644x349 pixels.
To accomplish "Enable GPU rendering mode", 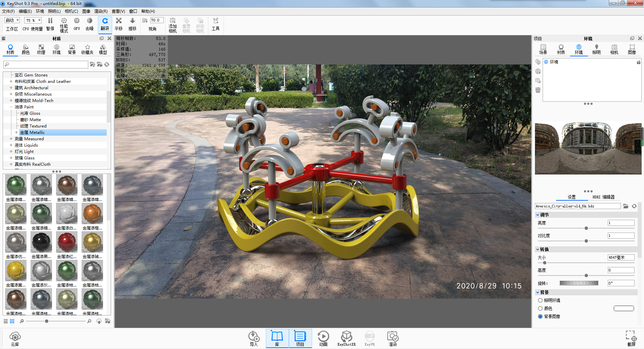I will click(x=77, y=24).
